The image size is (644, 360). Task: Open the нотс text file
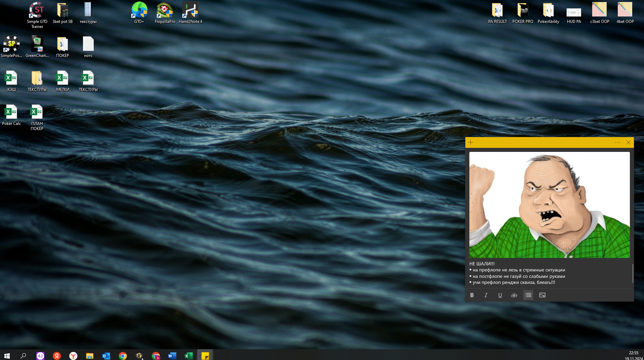coord(88,47)
